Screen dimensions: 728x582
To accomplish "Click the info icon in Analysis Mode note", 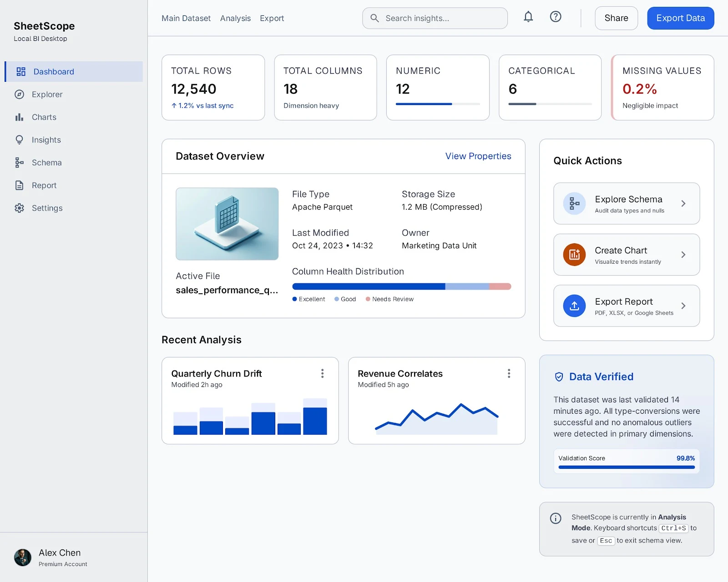I will (556, 518).
